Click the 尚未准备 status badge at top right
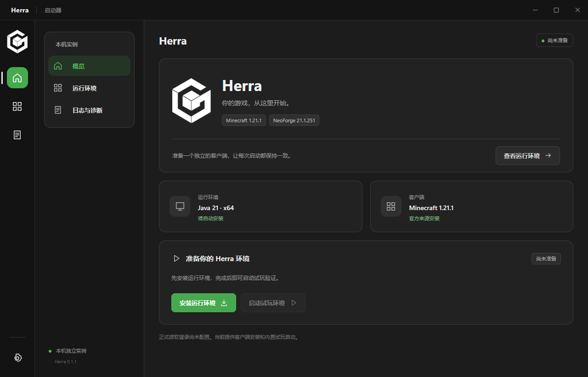 tap(554, 40)
